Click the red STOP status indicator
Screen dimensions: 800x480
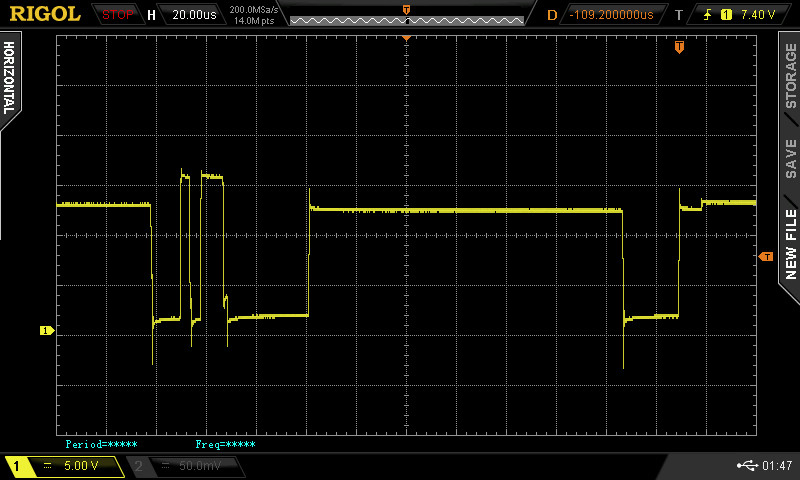117,15
